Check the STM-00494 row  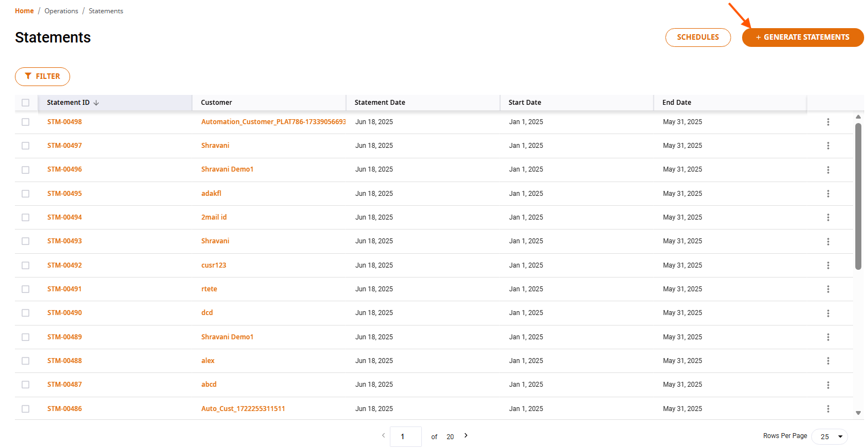coord(25,217)
